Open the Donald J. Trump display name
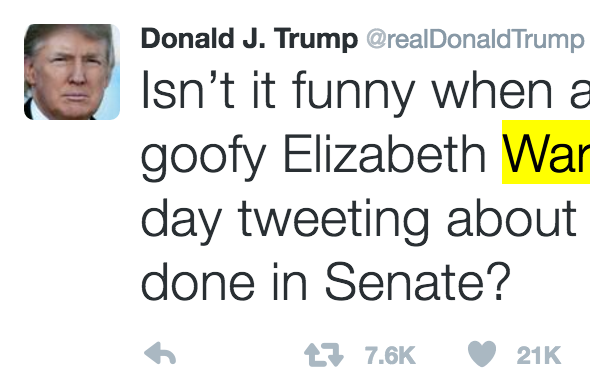 pos(249,38)
